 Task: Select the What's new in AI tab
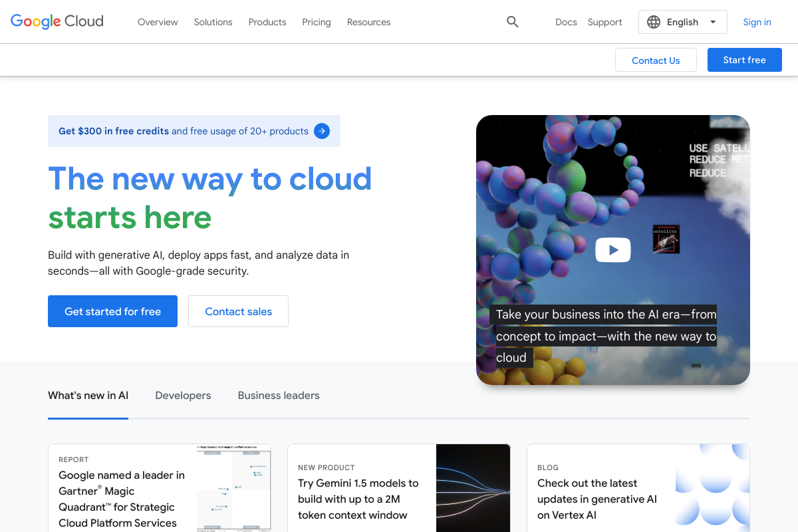point(88,396)
